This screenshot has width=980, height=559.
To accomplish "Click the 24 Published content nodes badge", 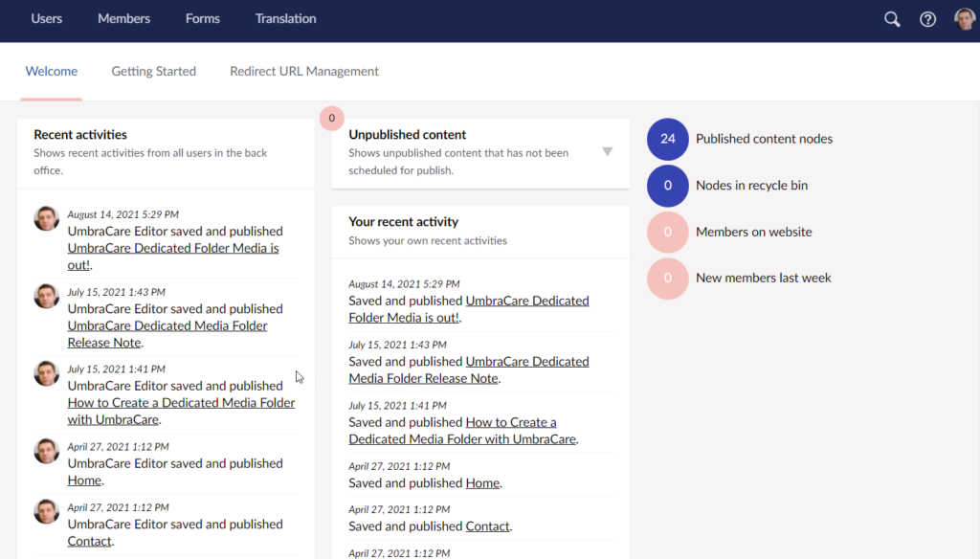I will [667, 139].
